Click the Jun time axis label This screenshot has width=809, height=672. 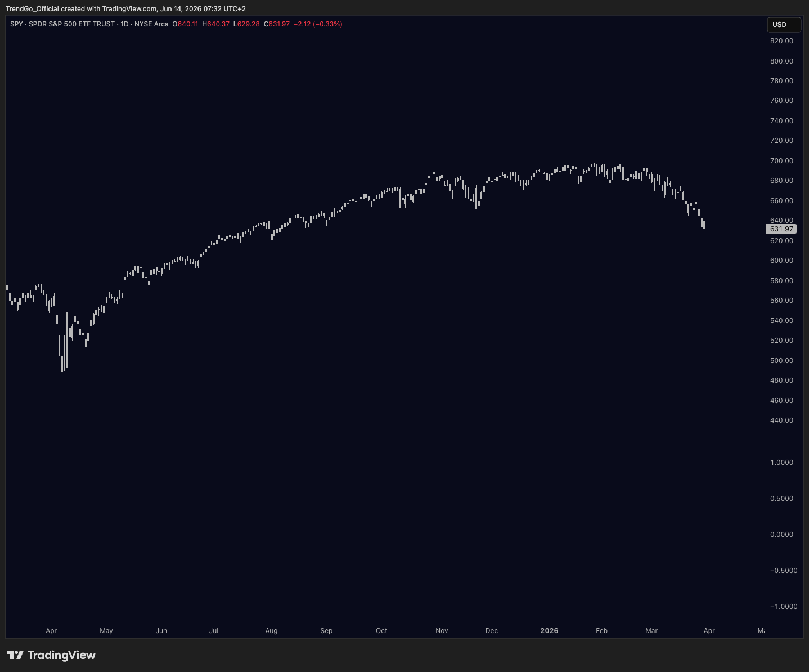161,631
